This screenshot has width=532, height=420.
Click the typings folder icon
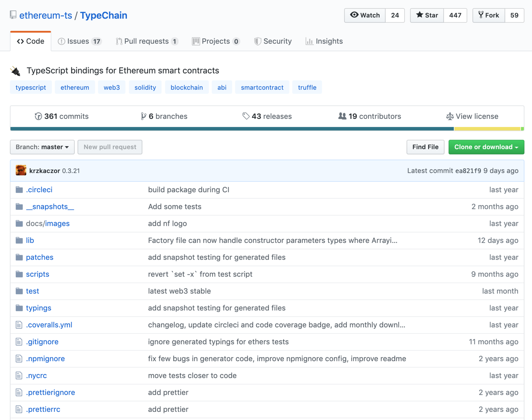coord(19,308)
